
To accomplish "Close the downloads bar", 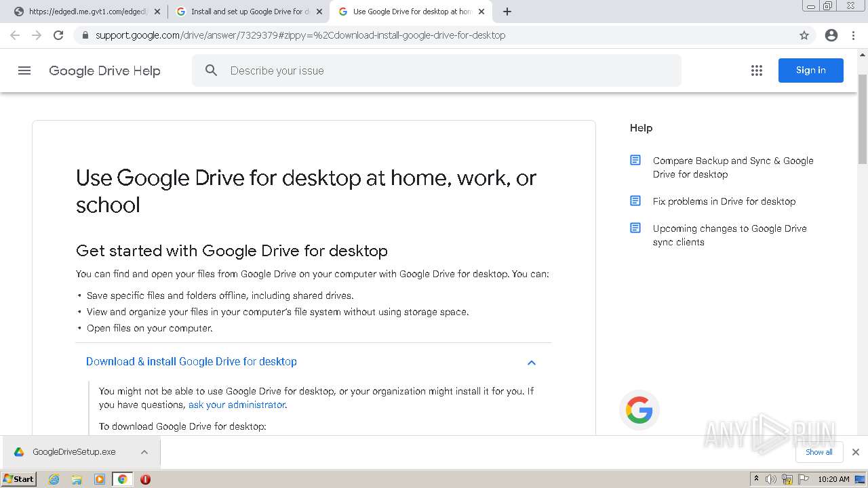I will click(856, 452).
